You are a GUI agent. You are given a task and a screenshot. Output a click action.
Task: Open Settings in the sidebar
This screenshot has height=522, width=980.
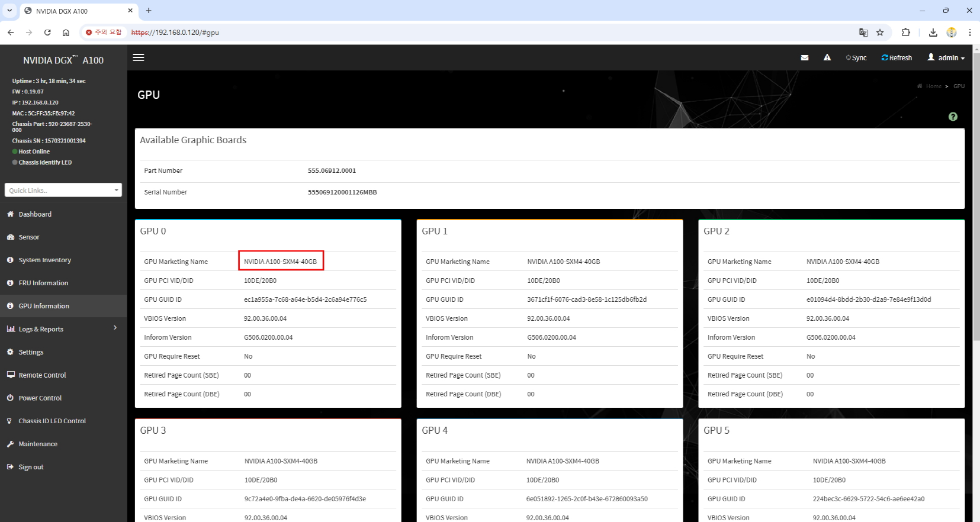(63, 352)
